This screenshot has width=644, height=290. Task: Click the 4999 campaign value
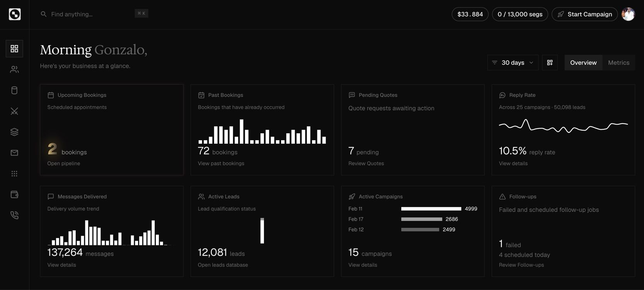[x=471, y=209]
